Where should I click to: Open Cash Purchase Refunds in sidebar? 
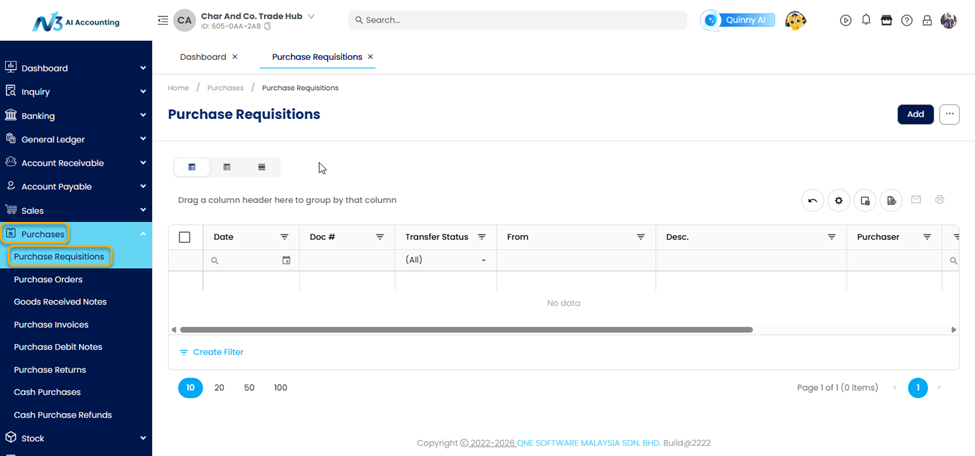[63, 415]
